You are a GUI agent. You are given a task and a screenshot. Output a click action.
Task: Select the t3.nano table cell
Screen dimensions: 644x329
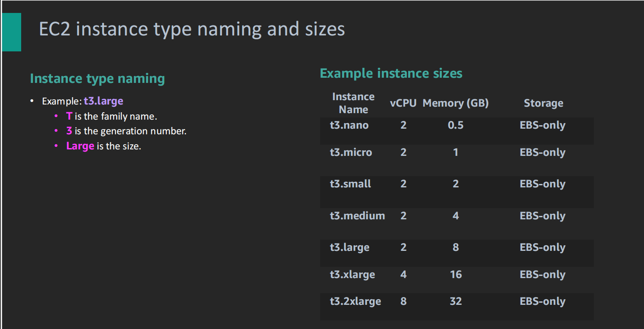(x=349, y=125)
